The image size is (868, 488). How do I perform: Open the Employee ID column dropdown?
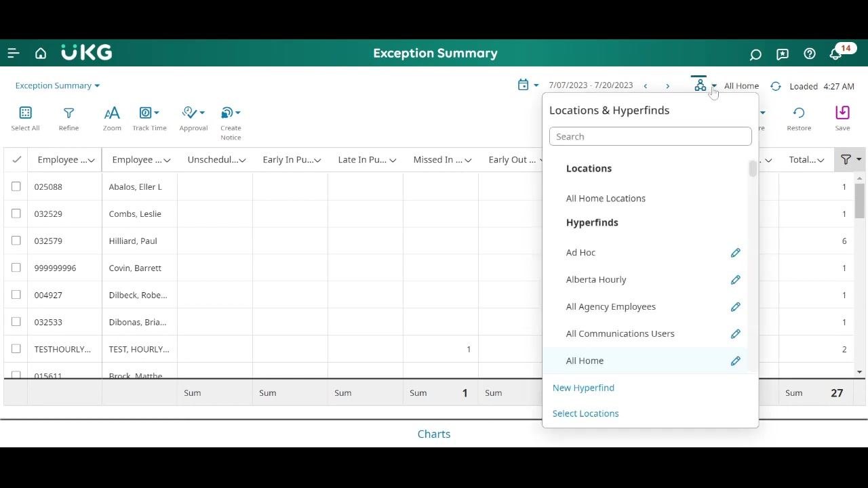(x=92, y=160)
